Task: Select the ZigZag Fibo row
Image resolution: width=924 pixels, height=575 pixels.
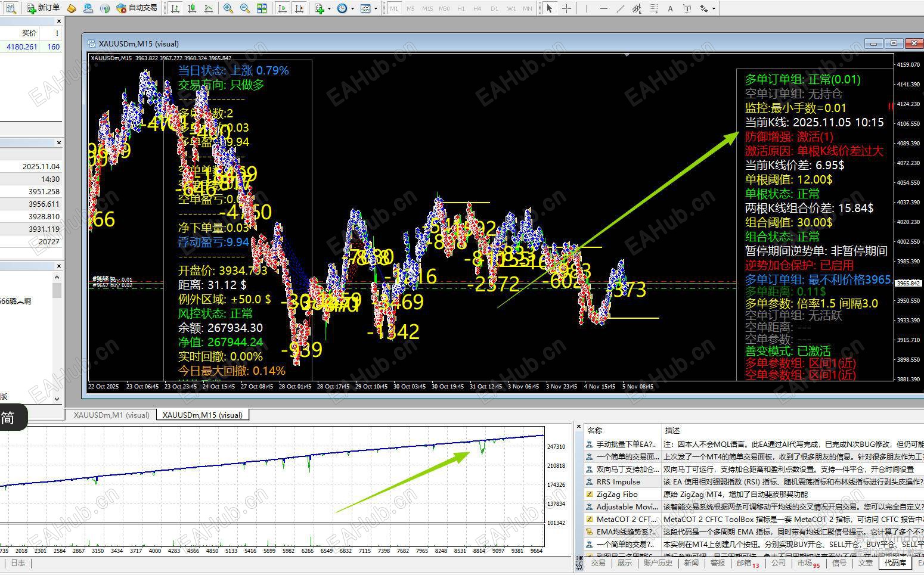Action: click(754, 494)
